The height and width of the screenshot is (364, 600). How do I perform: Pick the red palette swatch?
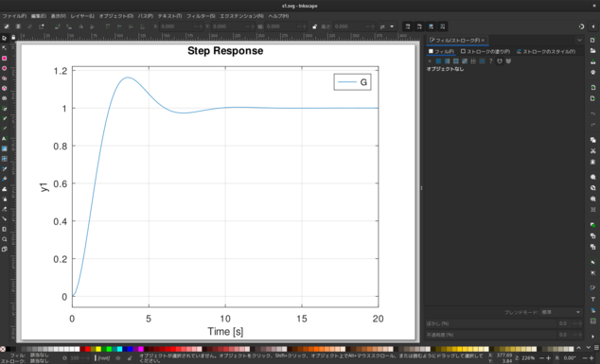88,349
